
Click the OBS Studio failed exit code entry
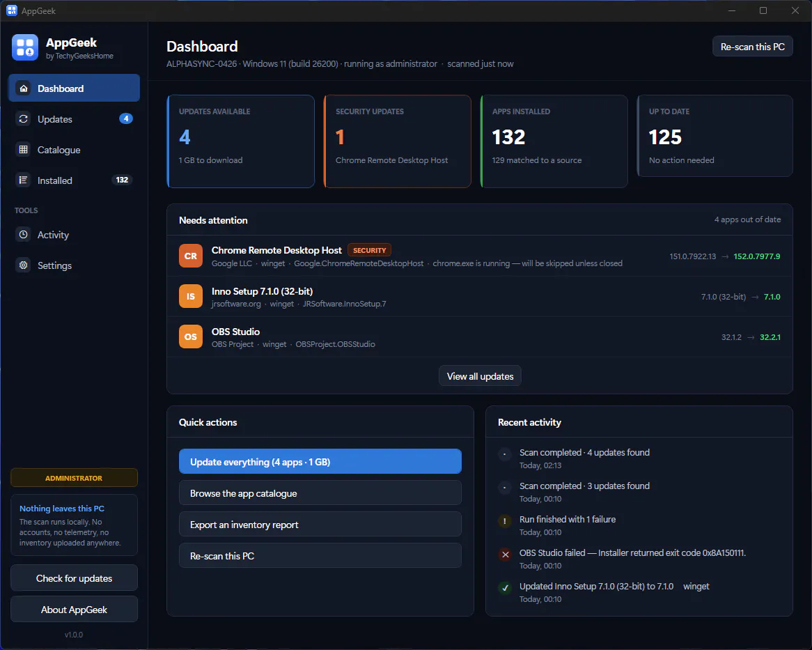632,552
